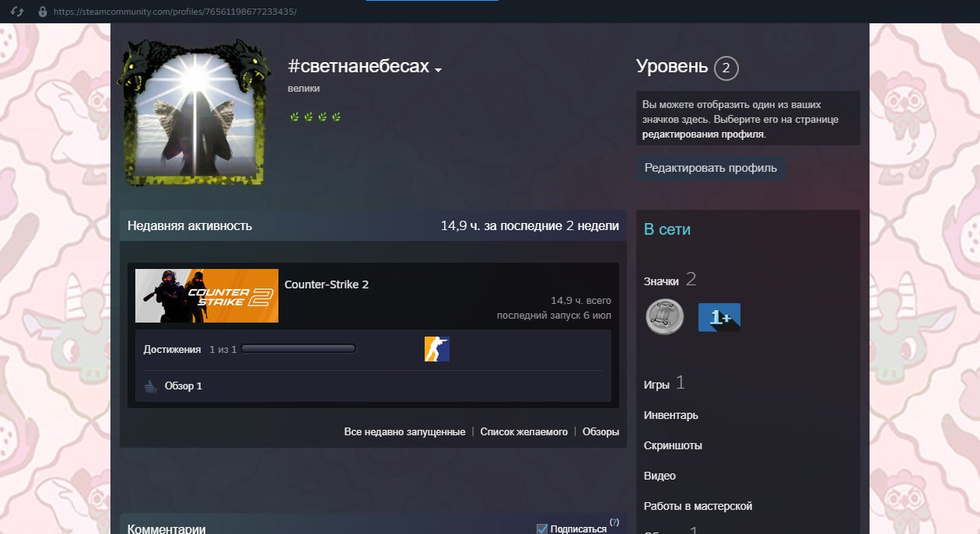Click the URL address field
The width and height of the screenshot is (980, 534).
(175, 12)
